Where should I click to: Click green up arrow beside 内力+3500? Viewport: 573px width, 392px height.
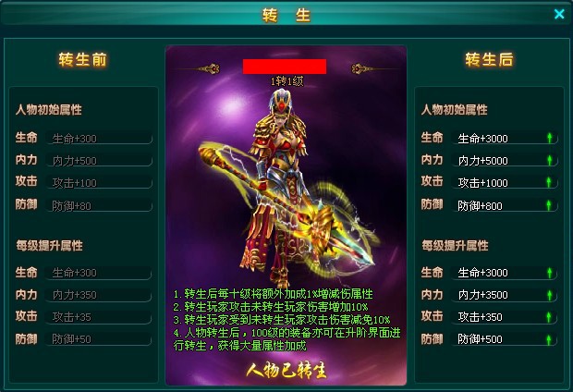point(549,295)
